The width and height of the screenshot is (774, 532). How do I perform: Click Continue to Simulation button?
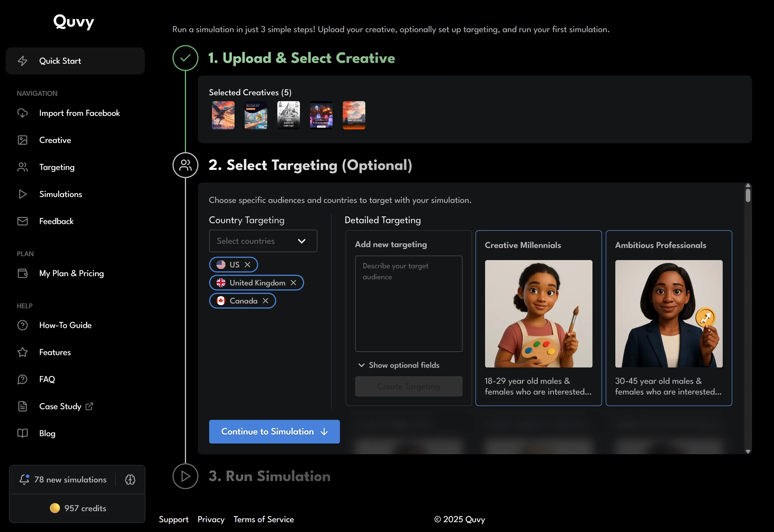[274, 431]
